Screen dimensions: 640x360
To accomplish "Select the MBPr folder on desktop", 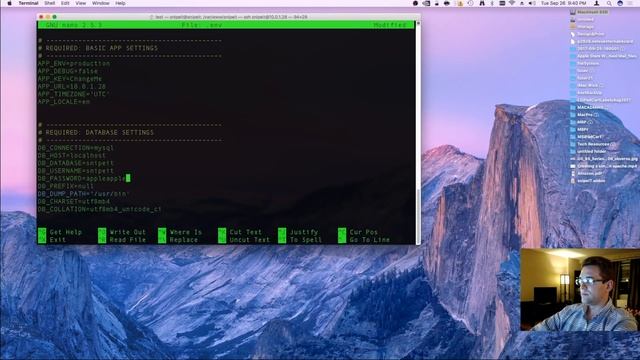I will (579, 129).
